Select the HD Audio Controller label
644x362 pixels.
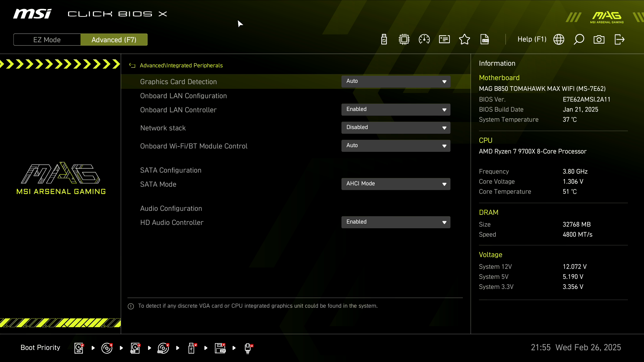172,223
